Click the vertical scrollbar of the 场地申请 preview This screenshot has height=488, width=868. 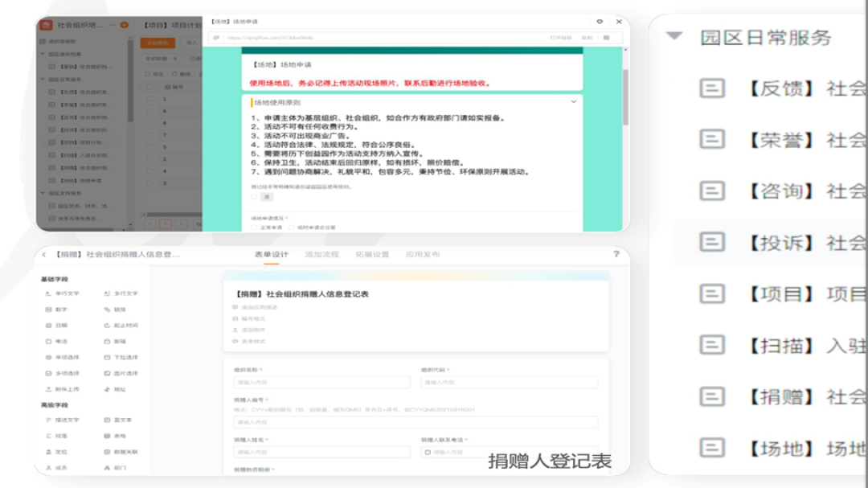pyautogui.click(x=625, y=97)
